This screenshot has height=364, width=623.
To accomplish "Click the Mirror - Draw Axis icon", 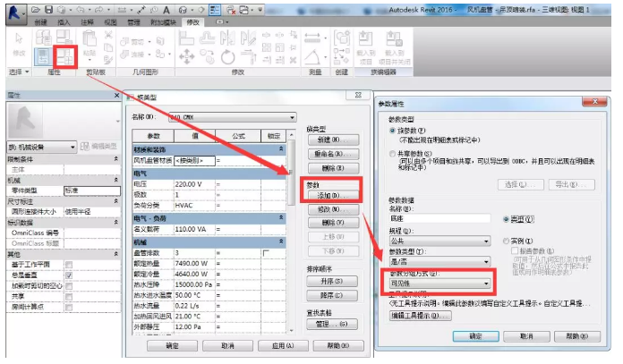I will 248,38.
